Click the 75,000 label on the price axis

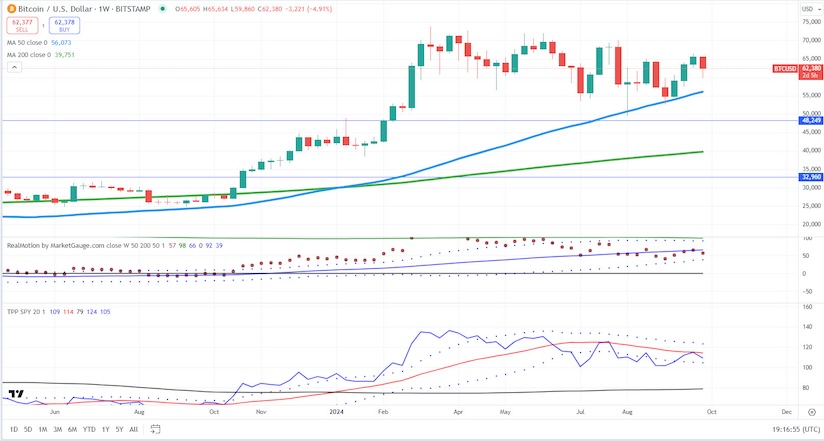tap(811, 22)
